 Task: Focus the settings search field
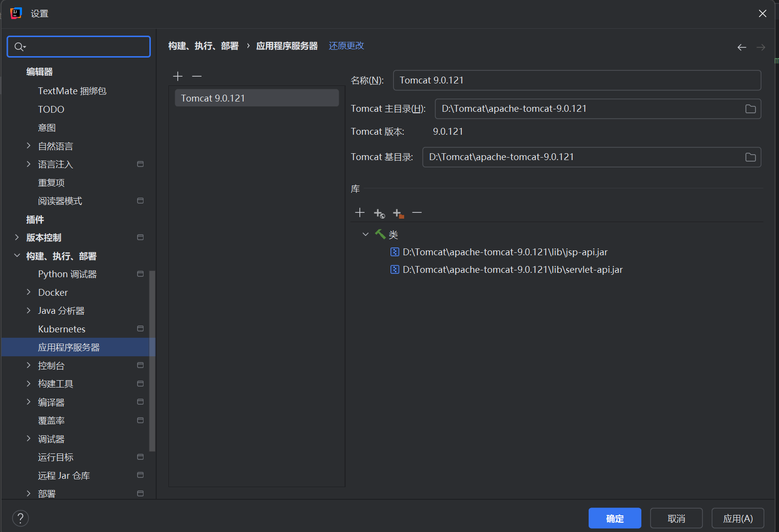point(79,47)
